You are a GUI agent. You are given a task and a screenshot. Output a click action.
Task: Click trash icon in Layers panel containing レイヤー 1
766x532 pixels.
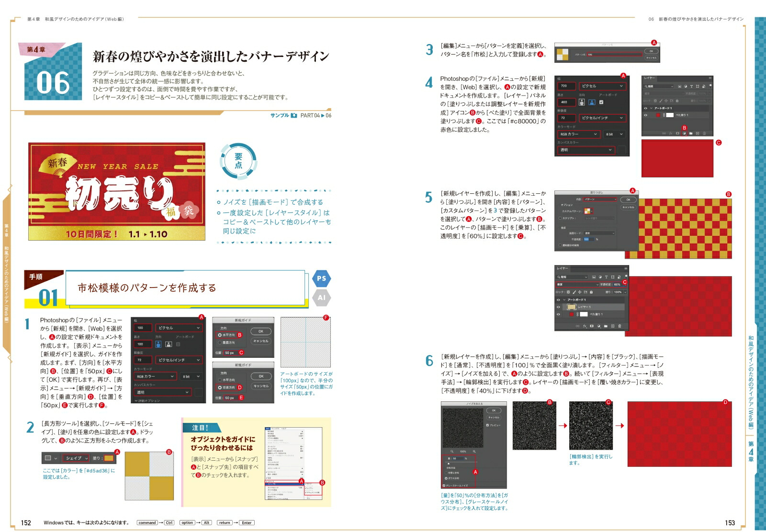pos(620,326)
